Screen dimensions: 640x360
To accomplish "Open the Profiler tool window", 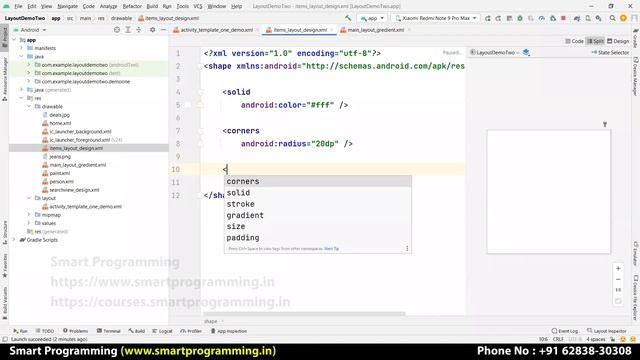I will [191, 331].
